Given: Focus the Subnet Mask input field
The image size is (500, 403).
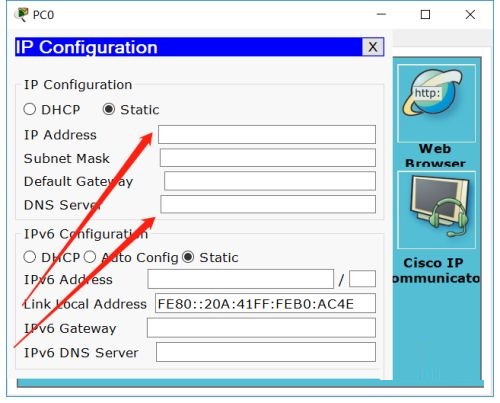Looking at the screenshot, I should [268, 158].
